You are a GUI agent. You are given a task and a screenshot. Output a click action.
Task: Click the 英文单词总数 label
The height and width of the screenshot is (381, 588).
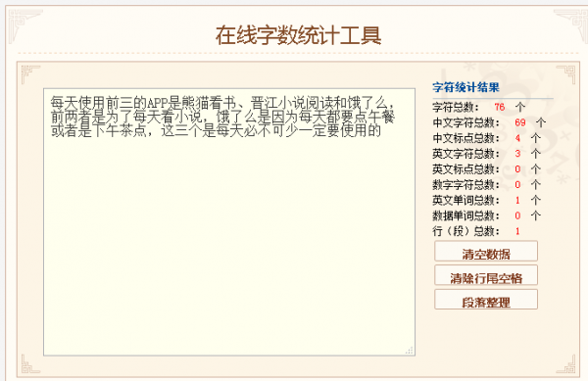pyautogui.click(x=465, y=201)
